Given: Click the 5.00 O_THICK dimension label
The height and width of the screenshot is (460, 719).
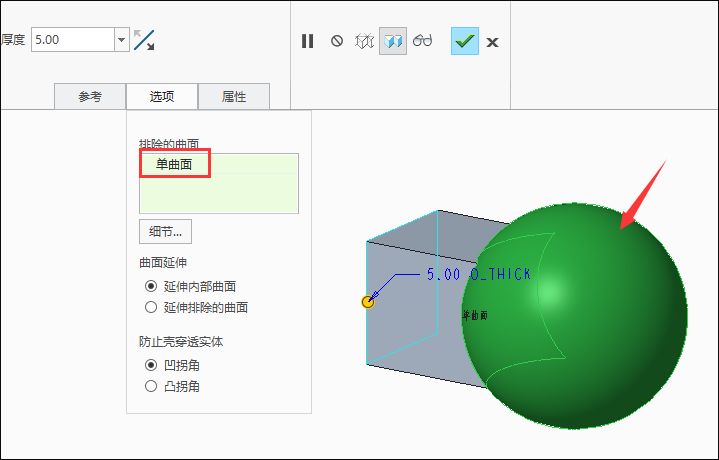Looking at the screenshot, I should tap(479, 274).
